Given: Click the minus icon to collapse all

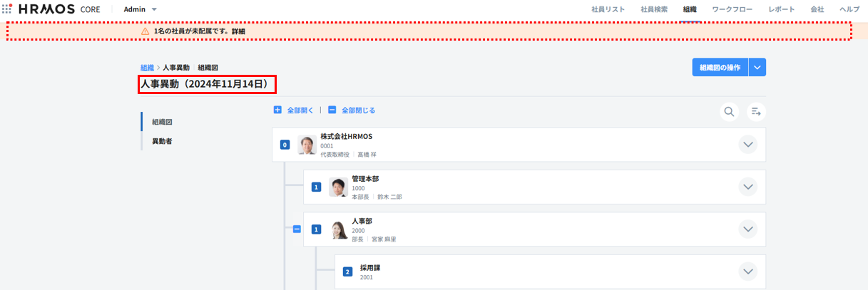Looking at the screenshot, I should point(332,110).
